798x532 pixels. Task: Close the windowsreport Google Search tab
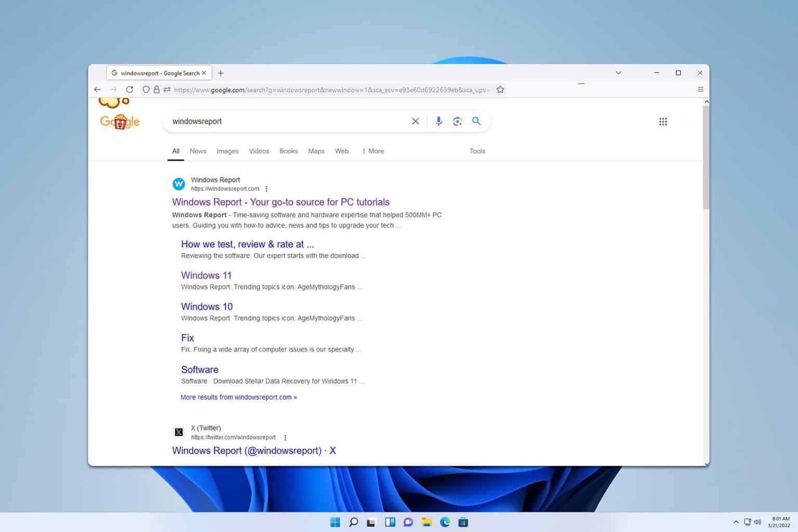point(204,73)
